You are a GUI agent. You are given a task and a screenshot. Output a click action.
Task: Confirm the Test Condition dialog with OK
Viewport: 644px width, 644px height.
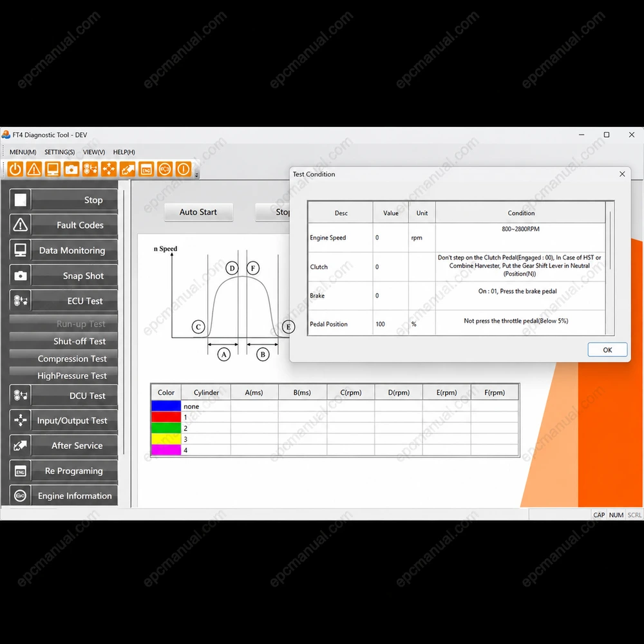tap(607, 350)
